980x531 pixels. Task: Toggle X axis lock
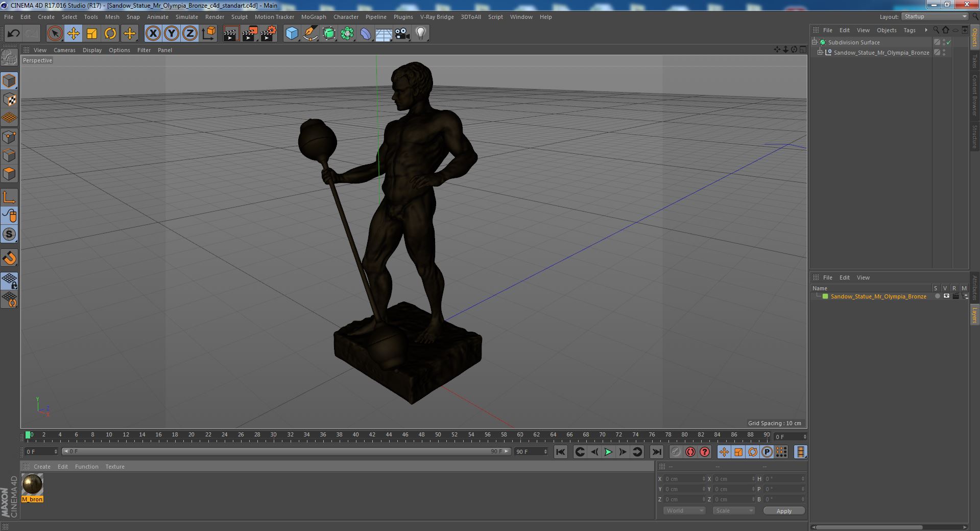[x=153, y=34]
